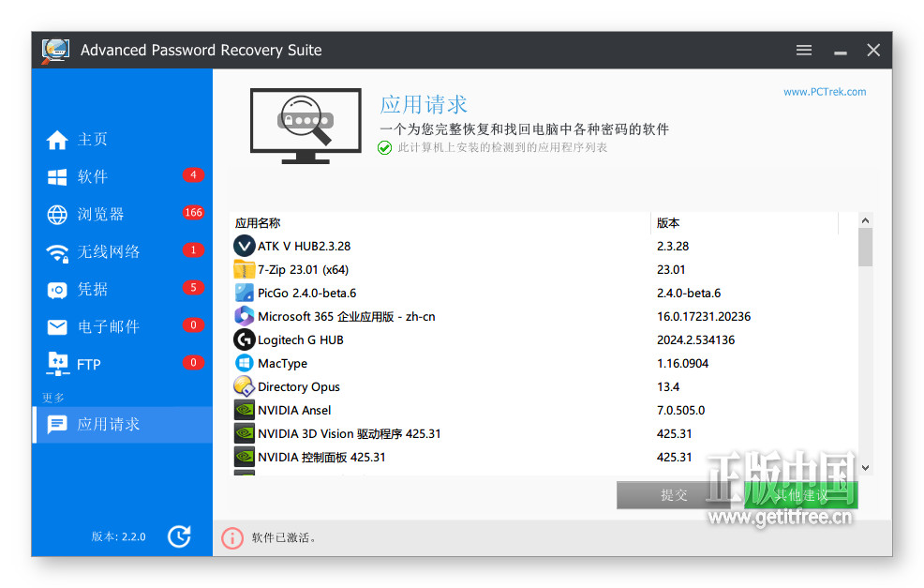The height and width of the screenshot is (588, 924).
Task: Select NVIDIA 3D Vision 驱动程序 425.31 row
Action: pos(544,433)
